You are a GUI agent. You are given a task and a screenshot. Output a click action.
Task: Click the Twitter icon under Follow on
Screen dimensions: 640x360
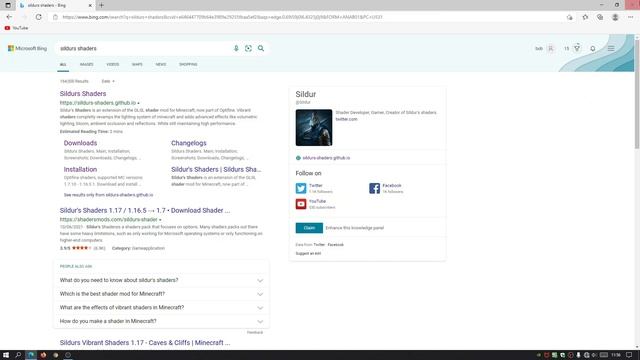tap(301, 188)
